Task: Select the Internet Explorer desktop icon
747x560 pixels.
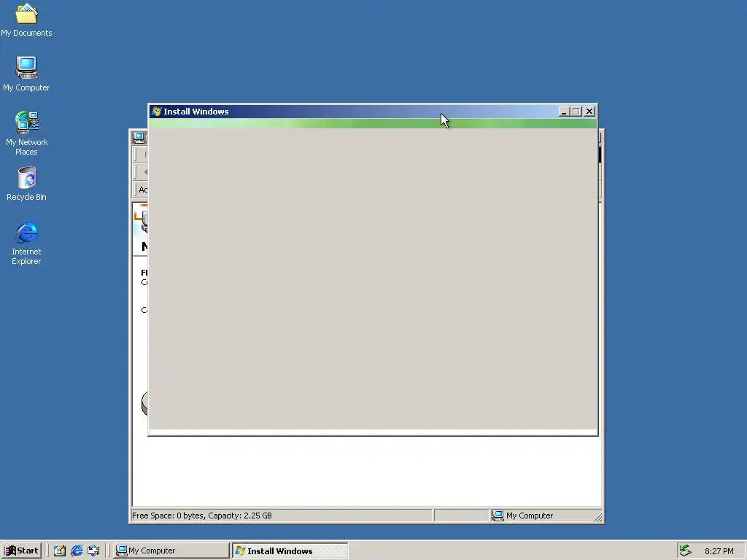Action: click(x=26, y=243)
